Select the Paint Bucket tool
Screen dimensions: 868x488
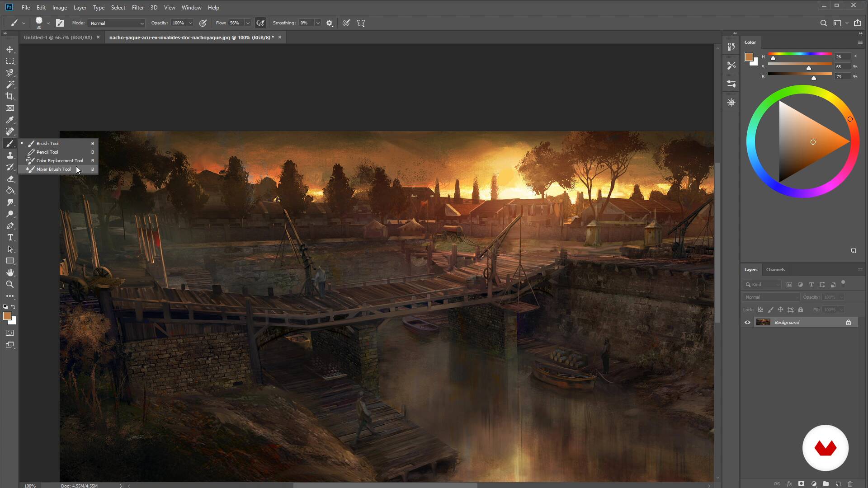[x=10, y=190]
